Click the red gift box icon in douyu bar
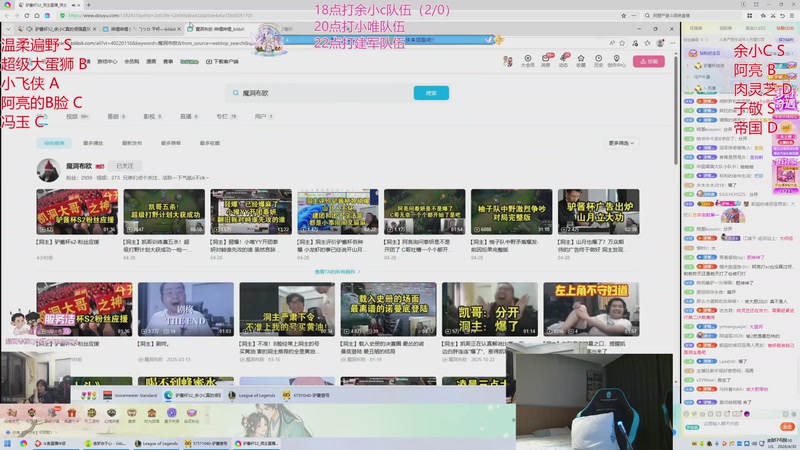This screenshot has height=450, width=800. pos(71,413)
